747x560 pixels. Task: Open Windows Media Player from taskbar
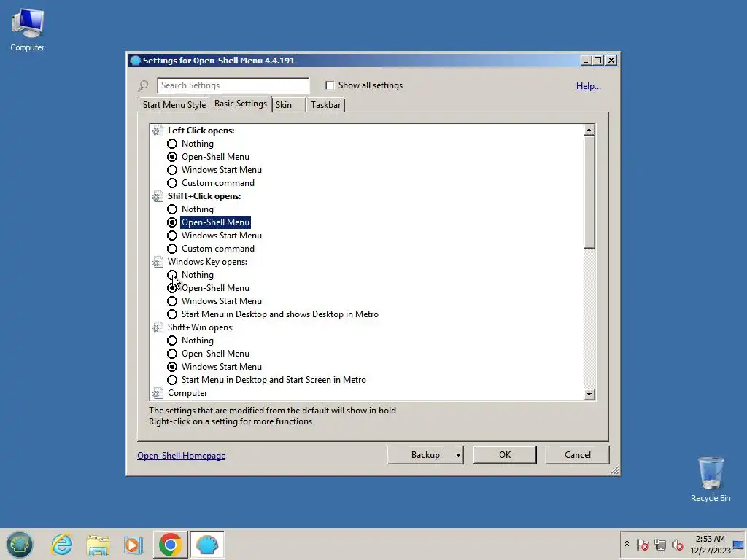point(133,545)
